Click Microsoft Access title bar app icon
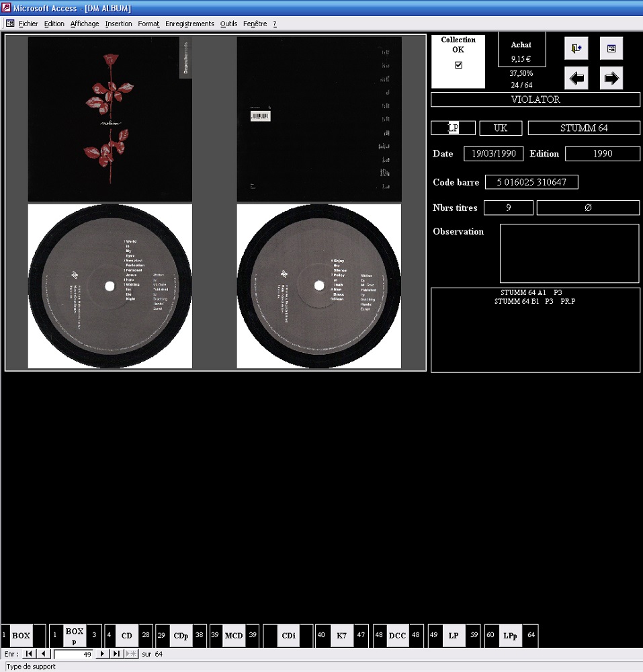Image resolution: width=643 pixels, height=672 pixels. 6,7
